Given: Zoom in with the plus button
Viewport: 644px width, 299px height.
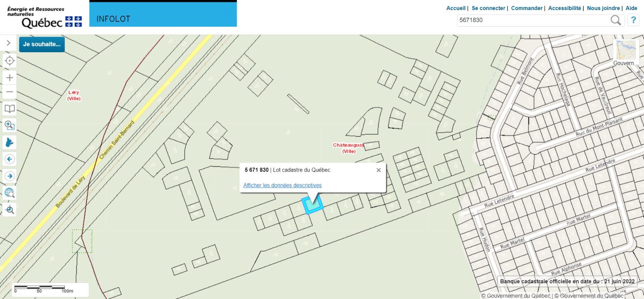Looking at the screenshot, I should (x=10, y=78).
